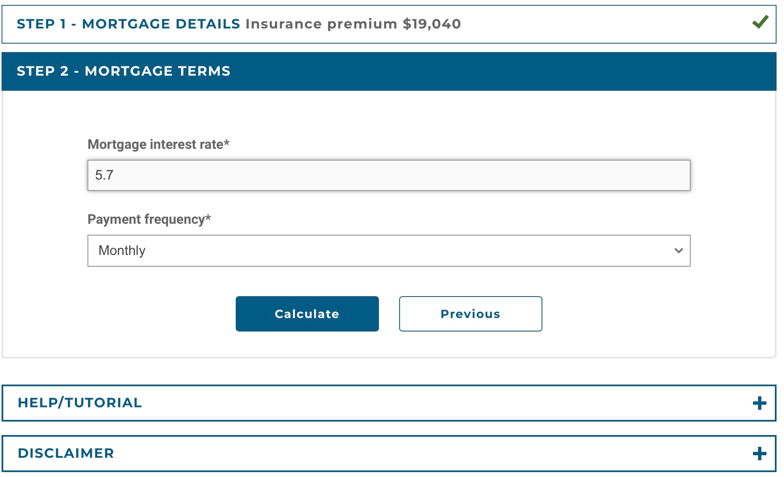Click the plus icon beside Disclaimer
The image size is (784, 477).
[759, 454]
